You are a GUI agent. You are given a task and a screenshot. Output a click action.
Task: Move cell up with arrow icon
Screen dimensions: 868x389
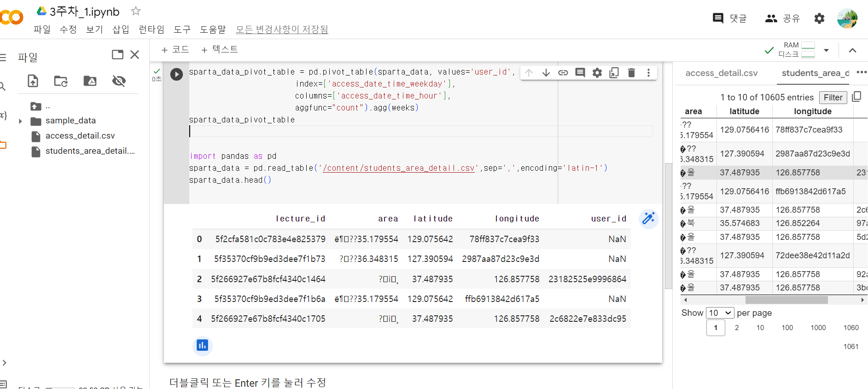click(529, 73)
